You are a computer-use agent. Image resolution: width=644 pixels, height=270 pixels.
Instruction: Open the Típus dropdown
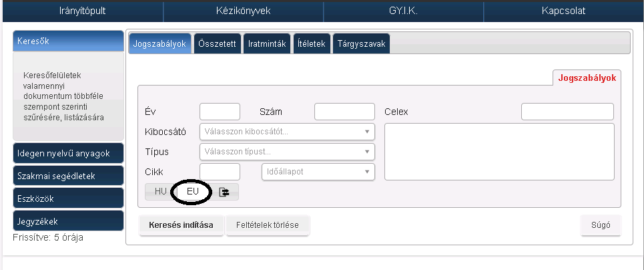[287, 152]
